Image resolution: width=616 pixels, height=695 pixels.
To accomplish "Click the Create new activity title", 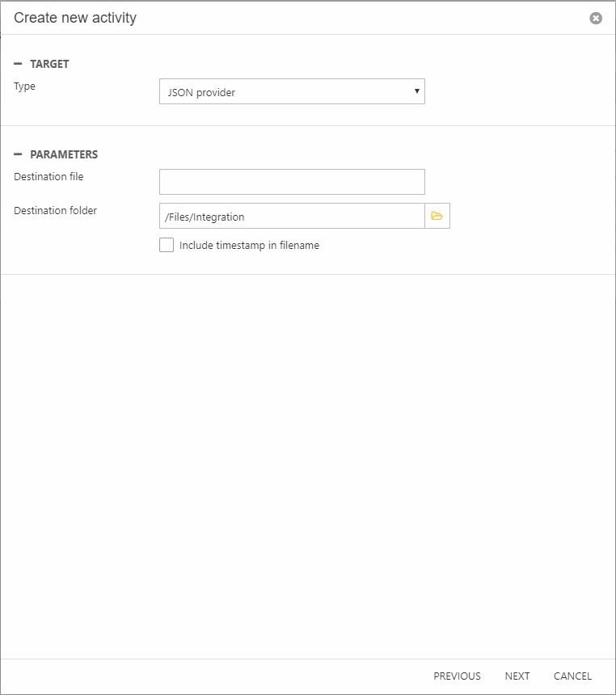I will pyautogui.click(x=75, y=18).
